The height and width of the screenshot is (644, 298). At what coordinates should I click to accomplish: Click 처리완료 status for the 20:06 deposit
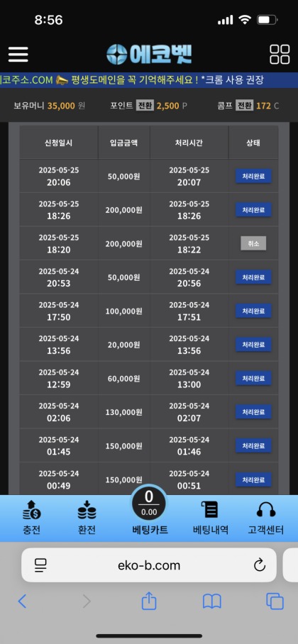click(253, 176)
